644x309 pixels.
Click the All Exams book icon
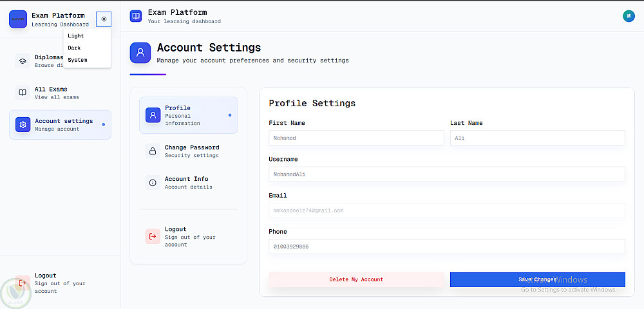[23, 93]
